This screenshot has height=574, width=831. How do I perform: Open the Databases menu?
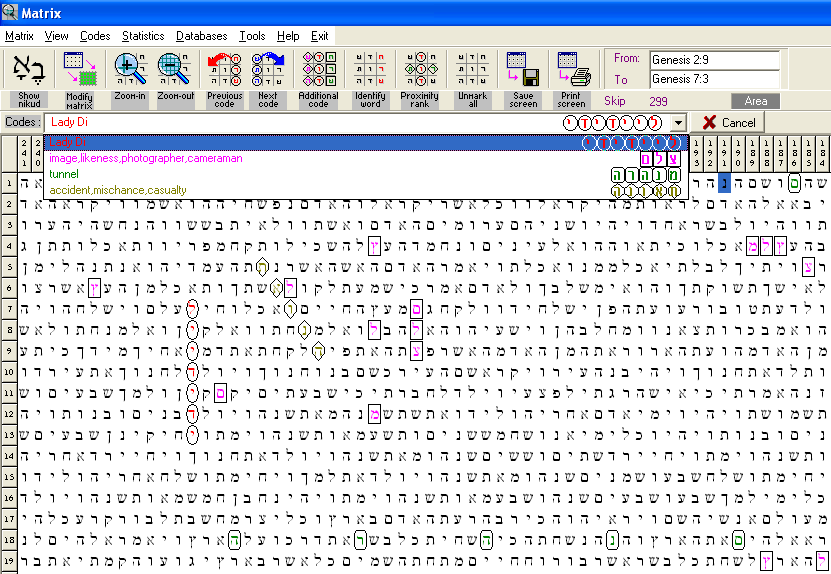201,36
